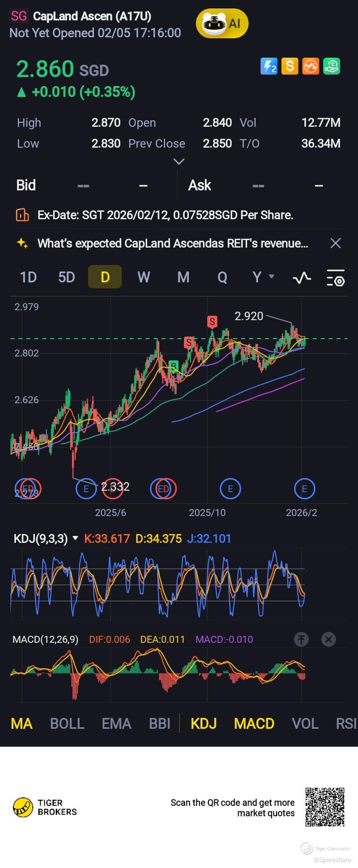358x868 pixels.
Task: Tap the QR code for market quotes
Action: point(325,807)
